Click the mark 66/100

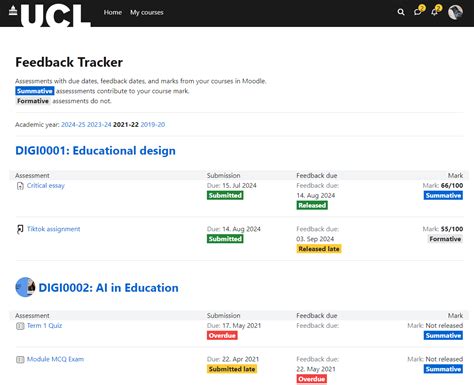coord(452,185)
